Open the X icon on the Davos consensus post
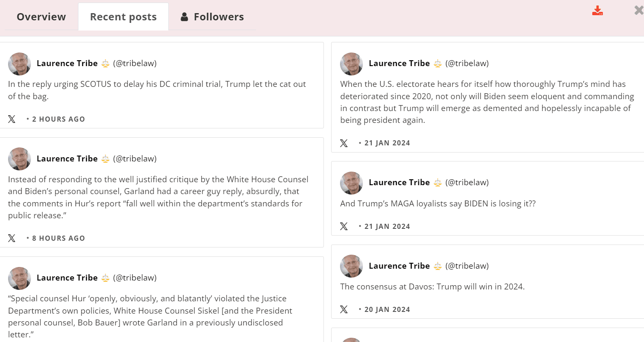 344,309
